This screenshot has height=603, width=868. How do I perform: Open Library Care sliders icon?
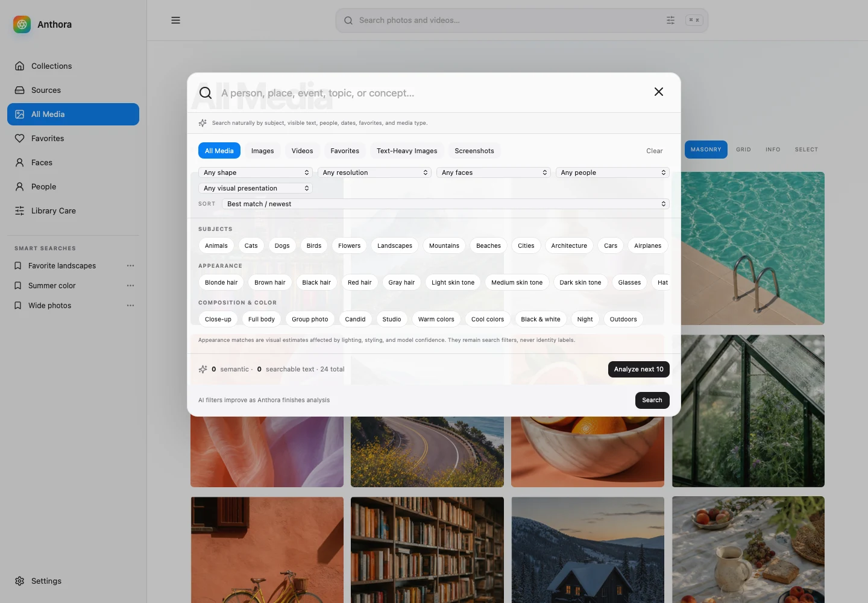[x=20, y=210]
